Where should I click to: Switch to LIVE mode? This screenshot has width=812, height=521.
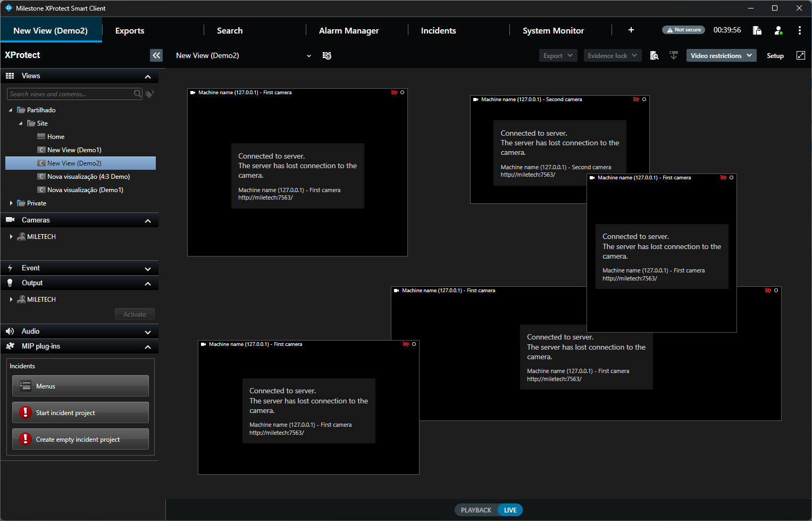[x=510, y=510]
